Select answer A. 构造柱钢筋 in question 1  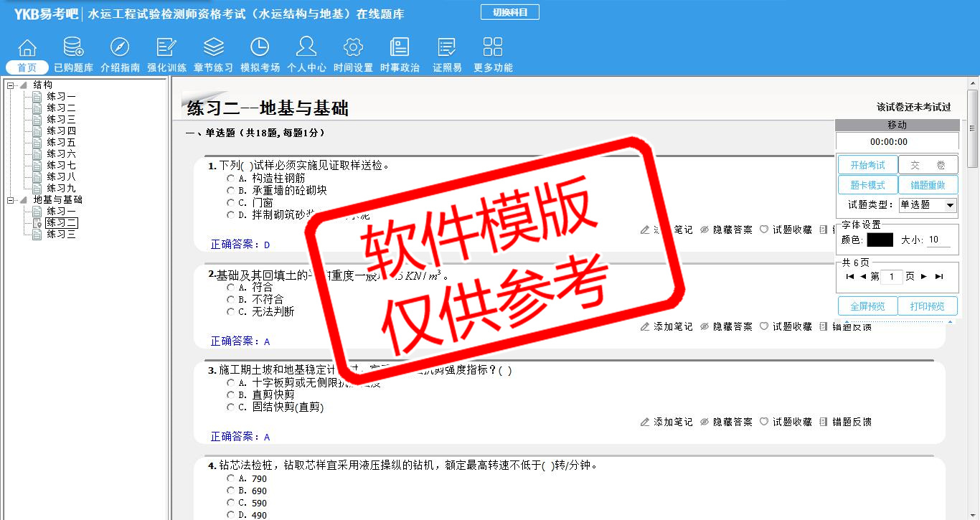point(230,178)
